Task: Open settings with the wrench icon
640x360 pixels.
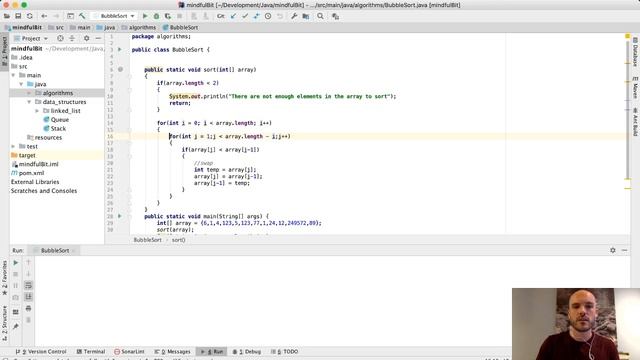Action: 294,16
